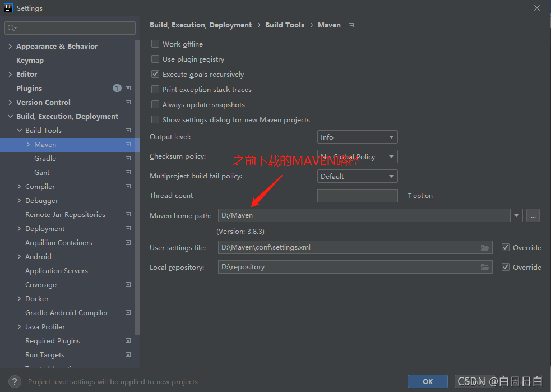The height and width of the screenshot is (392, 551).
Task: Click the project-level icon beside Gant
Action: pos(128,173)
